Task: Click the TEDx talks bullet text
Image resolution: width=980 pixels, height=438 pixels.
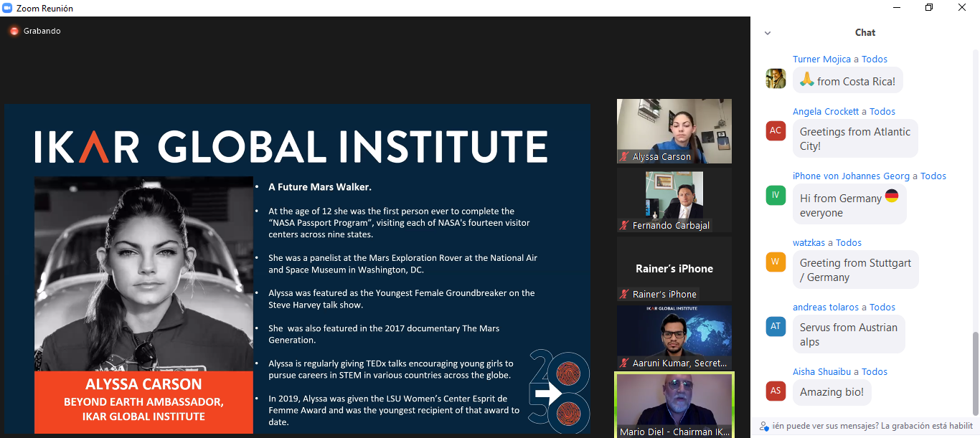Action: point(391,369)
